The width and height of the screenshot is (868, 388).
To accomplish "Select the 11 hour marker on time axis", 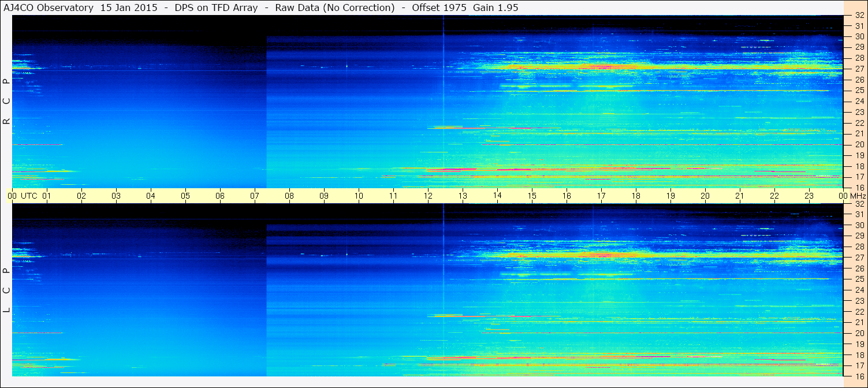I will pos(393,196).
